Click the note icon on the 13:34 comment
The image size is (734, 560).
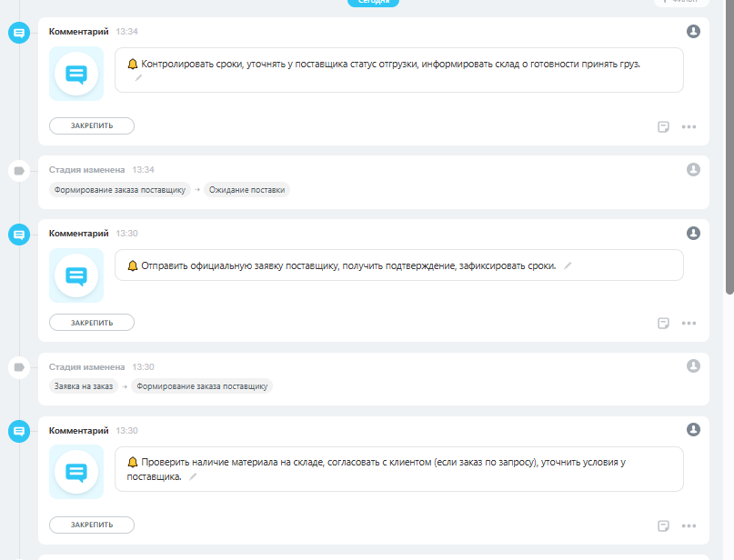tap(664, 127)
